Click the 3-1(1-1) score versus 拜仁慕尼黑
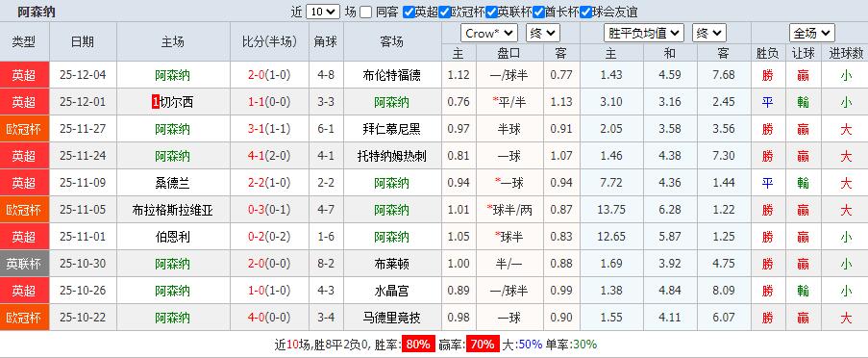The width and height of the screenshot is (868, 358). click(x=269, y=129)
